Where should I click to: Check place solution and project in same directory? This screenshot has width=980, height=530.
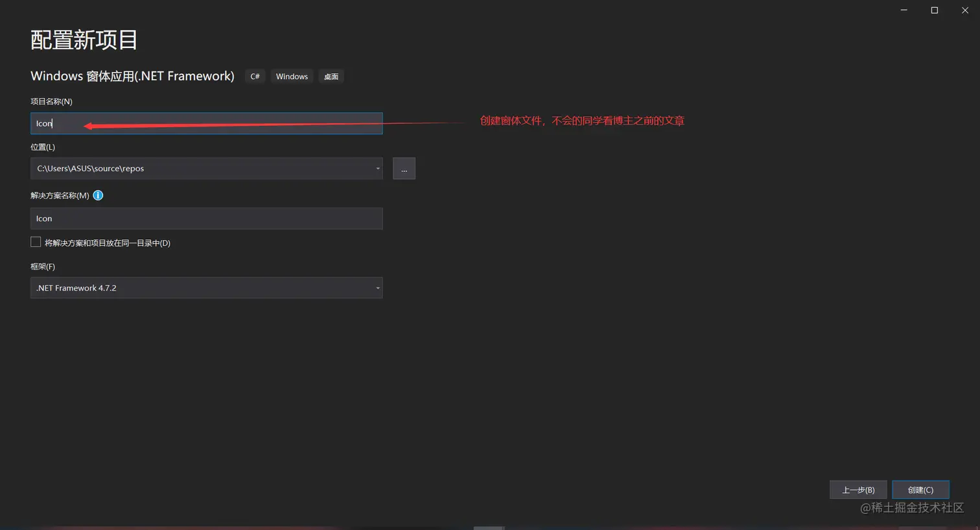pyautogui.click(x=36, y=242)
